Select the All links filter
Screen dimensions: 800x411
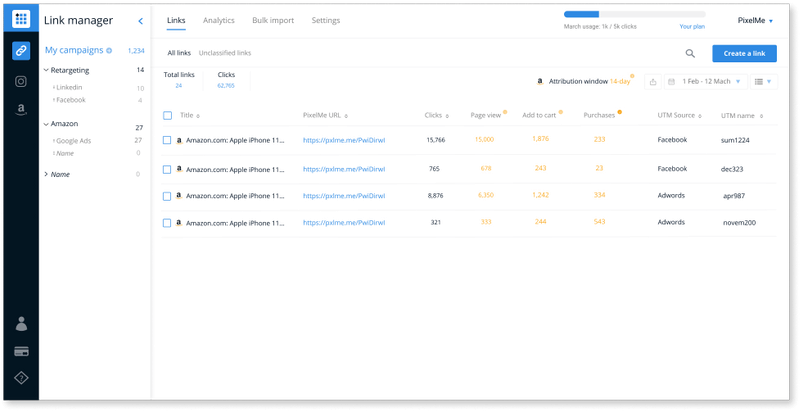click(179, 53)
